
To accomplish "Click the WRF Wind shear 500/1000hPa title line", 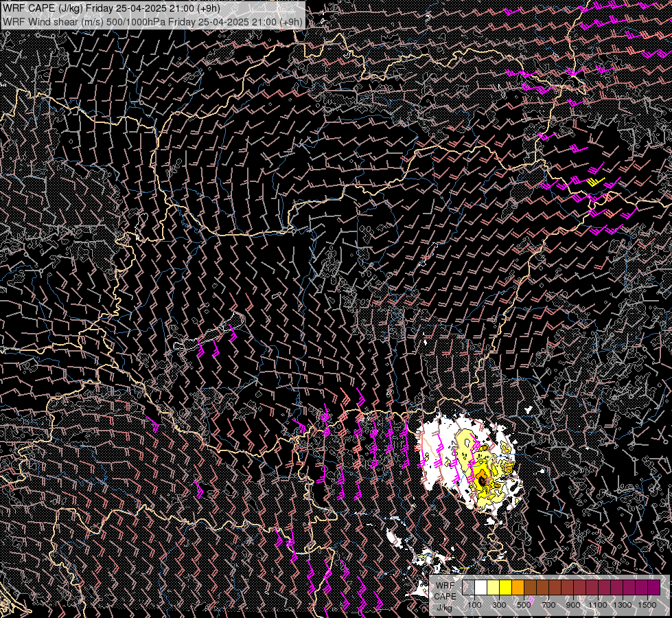I will pyautogui.click(x=152, y=22).
